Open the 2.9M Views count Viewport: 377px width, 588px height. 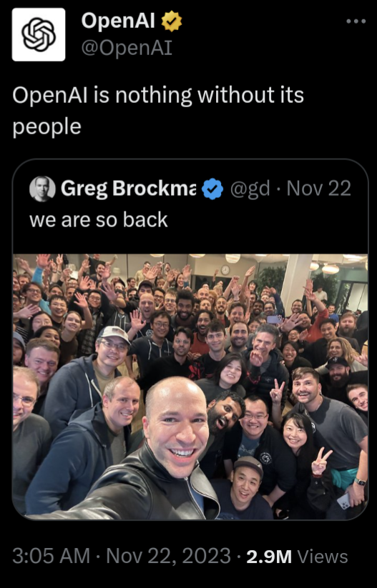click(x=297, y=556)
